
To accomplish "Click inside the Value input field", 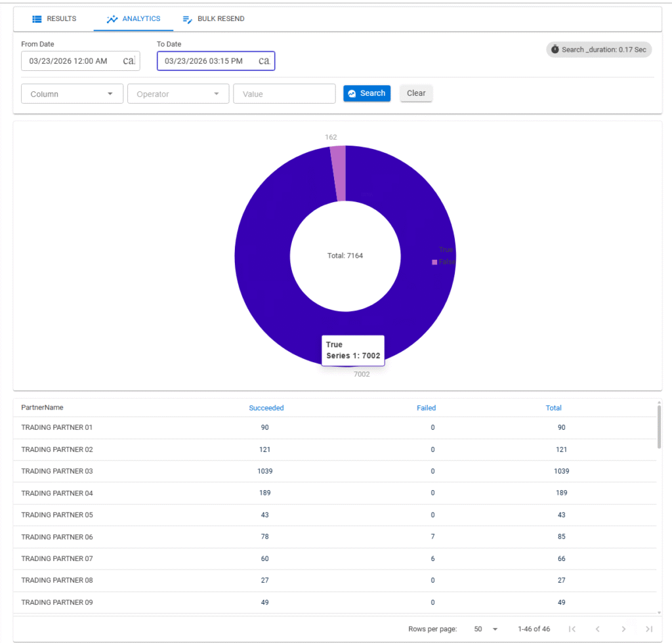I will 284,93.
